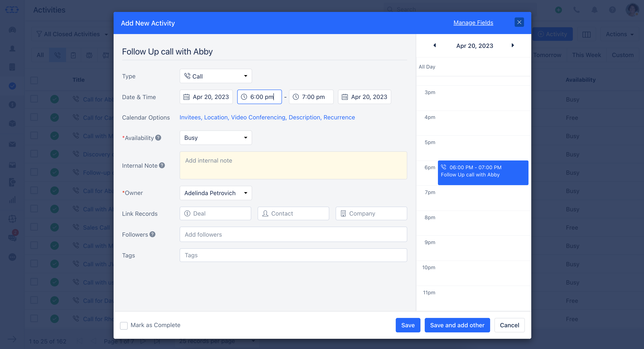Open the contacts sidebar icon
The height and width of the screenshot is (349, 644).
(x=12, y=49)
